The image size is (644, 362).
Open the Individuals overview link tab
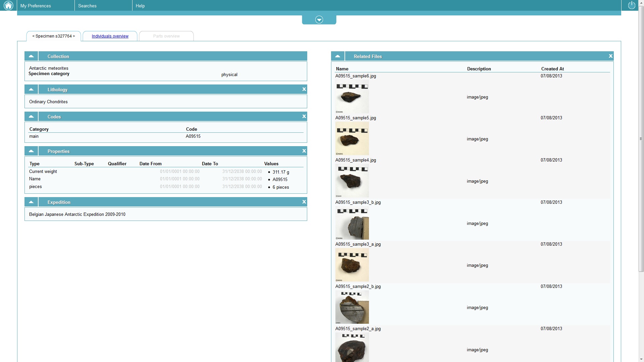(110, 36)
